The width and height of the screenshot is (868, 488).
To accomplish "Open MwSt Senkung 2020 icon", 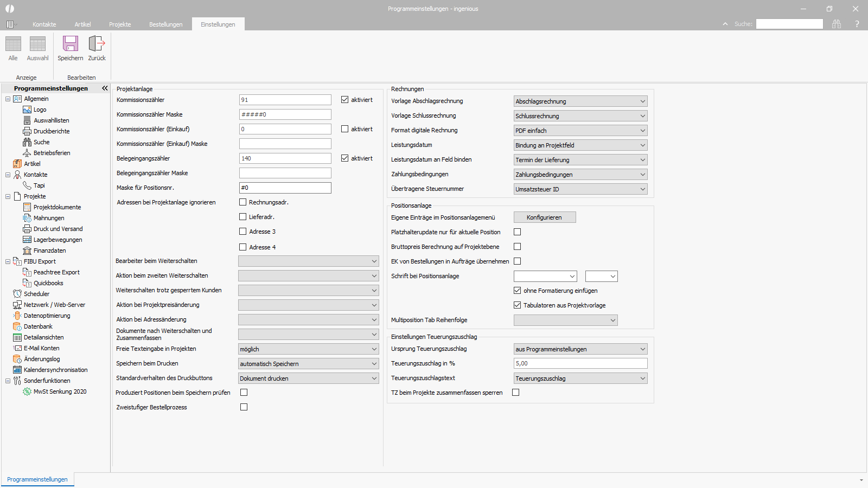I will coord(27,391).
